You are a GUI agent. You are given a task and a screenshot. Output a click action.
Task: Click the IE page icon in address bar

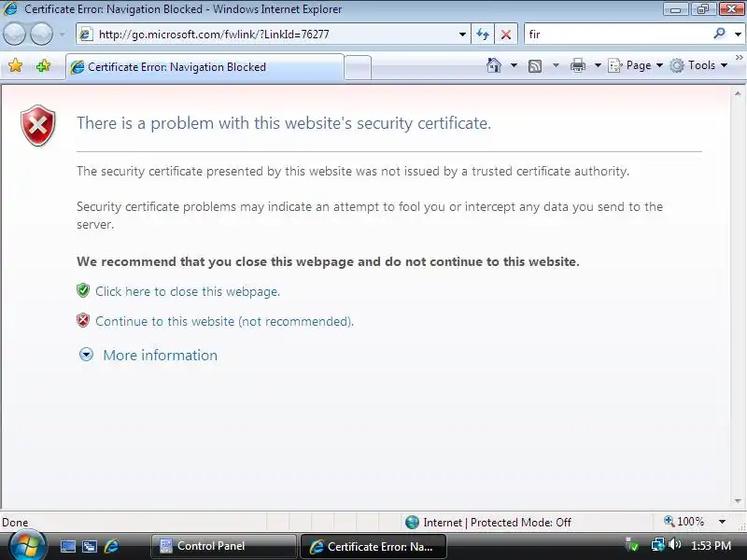(x=86, y=35)
